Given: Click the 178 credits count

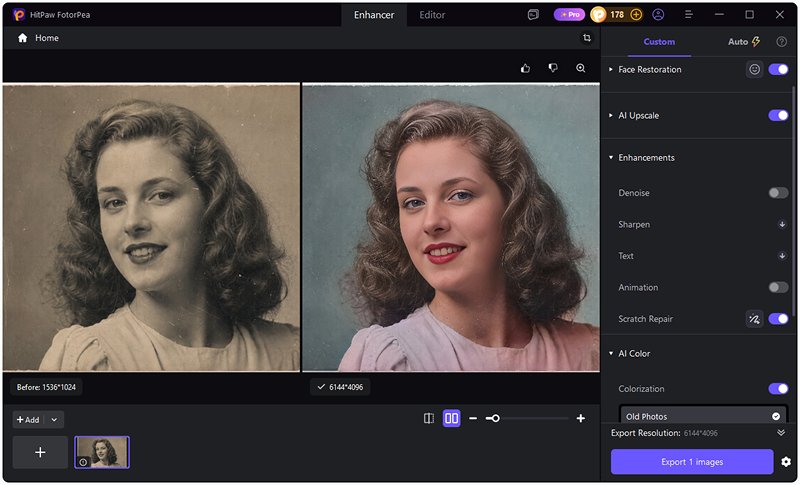Looking at the screenshot, I should 617,15.
